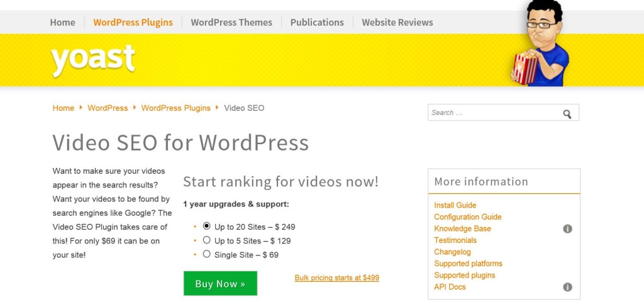Click info icon beside Knowledge Base
644x302 pixels.
(568, 229)
